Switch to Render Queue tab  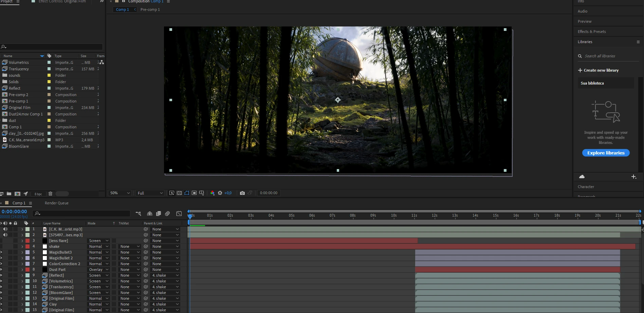click(x=57, y=203)
